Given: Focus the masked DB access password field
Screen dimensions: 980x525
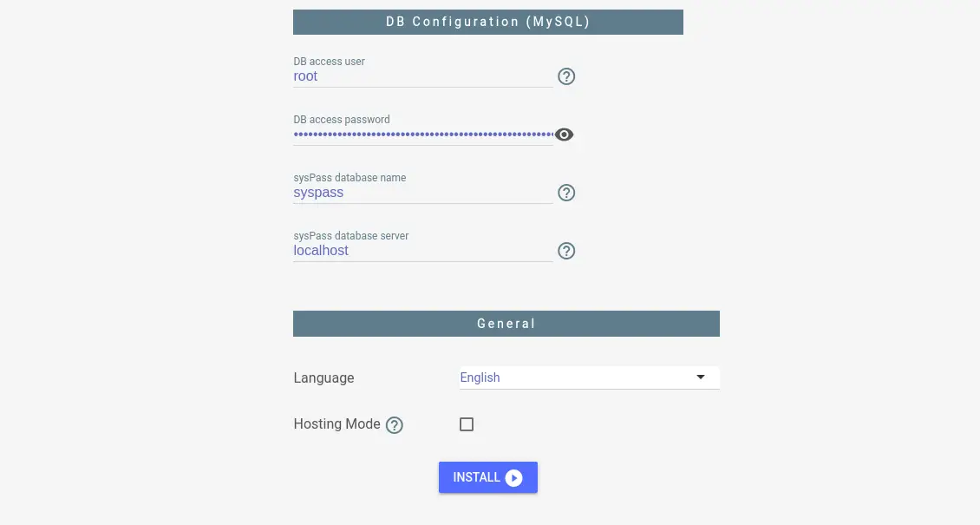Looking at the screenshot, I should tap(423, 135).
